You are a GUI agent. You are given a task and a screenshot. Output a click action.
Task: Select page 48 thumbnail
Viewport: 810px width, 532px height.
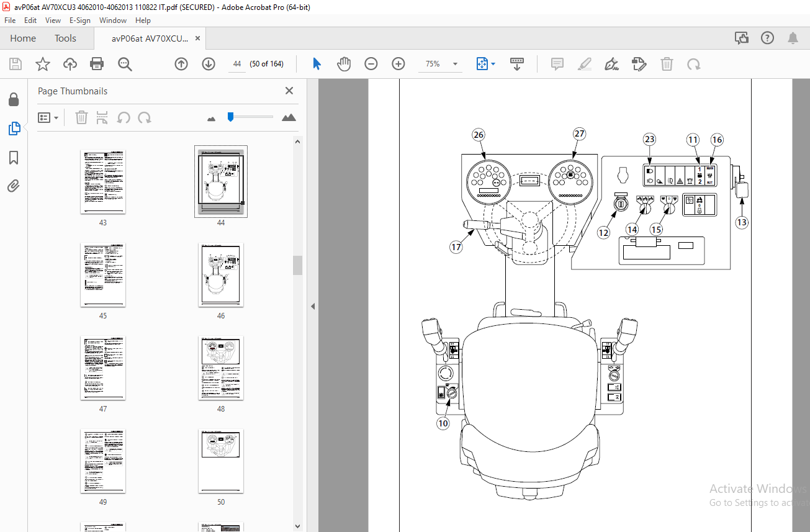[x=221, y=368]
